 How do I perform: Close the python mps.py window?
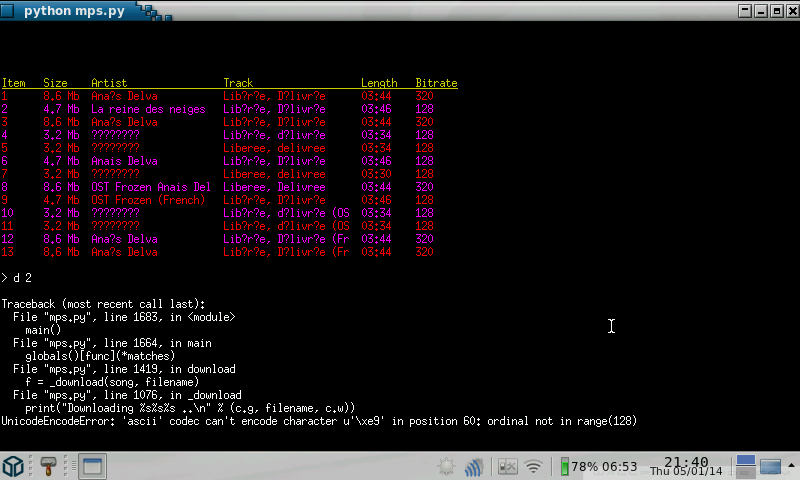[x=792, y=11]
